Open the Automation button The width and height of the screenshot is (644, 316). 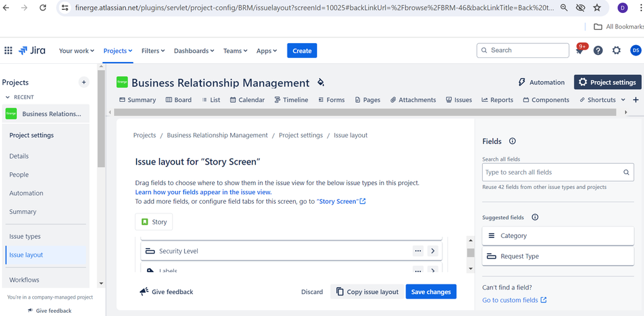542,82
